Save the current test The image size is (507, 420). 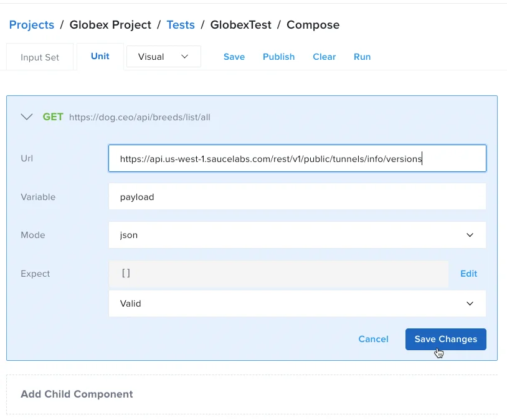pyautogui.click(x=234, y=56)
